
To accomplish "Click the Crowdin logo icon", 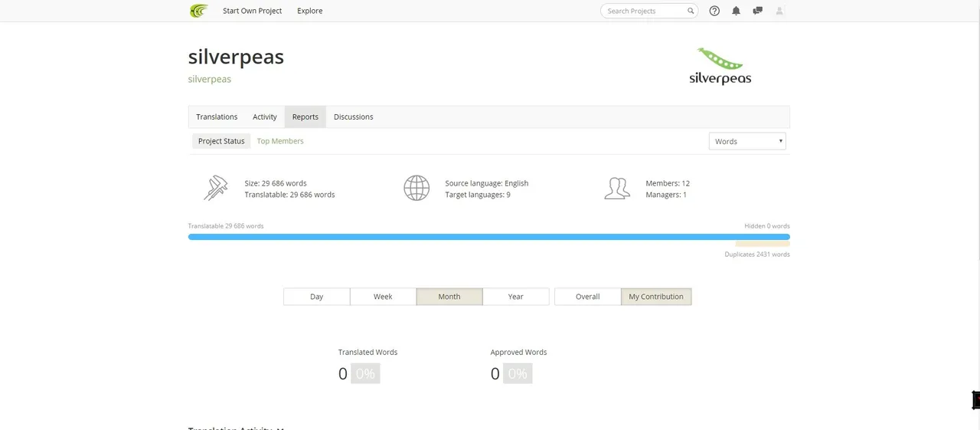I will point(199,11).
